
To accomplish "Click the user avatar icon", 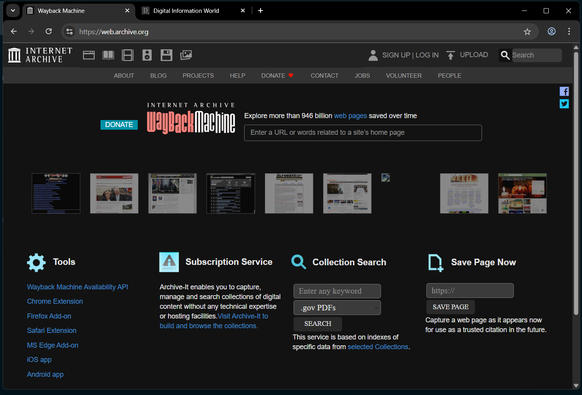I will click(373, 55).
